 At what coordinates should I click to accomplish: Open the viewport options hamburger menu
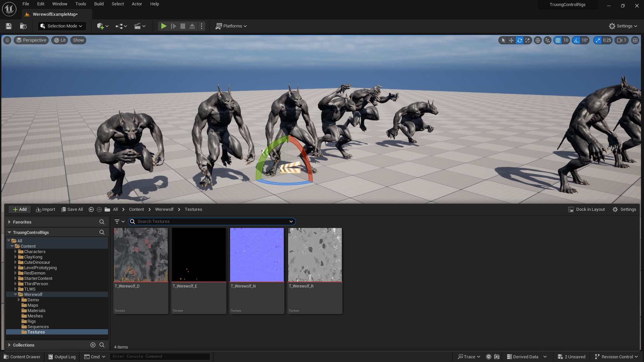coord(7,40)
